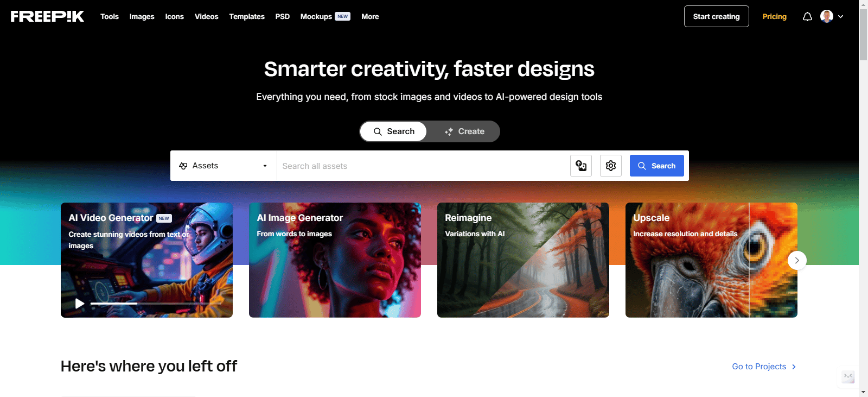Open the Tools menu
868x397 pixels.
[x=110, y=17]
